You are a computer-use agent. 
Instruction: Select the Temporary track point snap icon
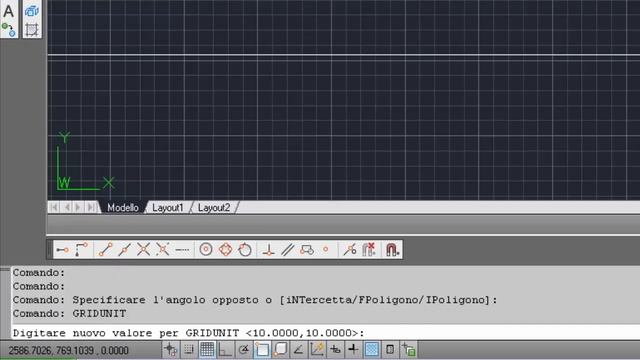62,249
